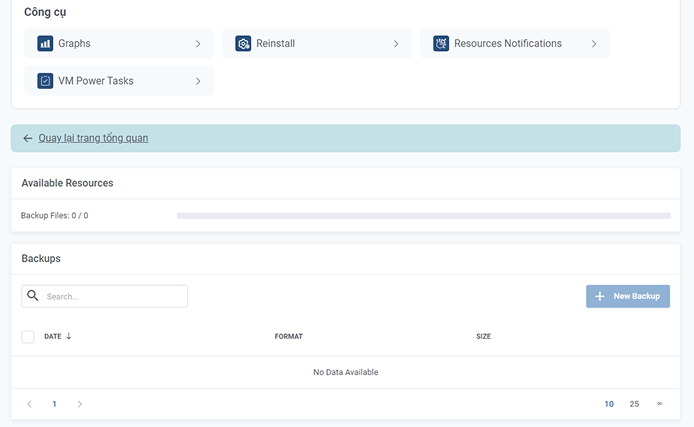Follow the Quay lại trang tổng quan link
This screenshot has height=427, width=694.
click(93, 138)
